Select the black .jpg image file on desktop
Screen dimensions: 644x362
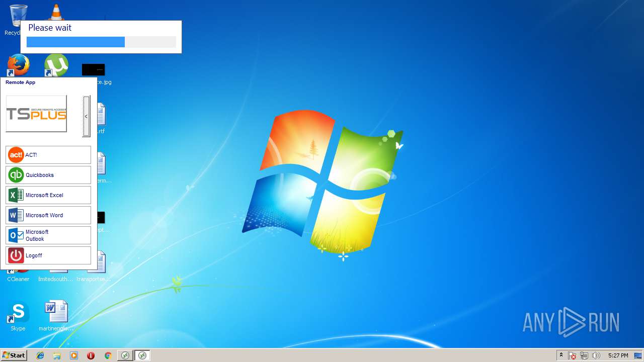(x=94, y=70)
